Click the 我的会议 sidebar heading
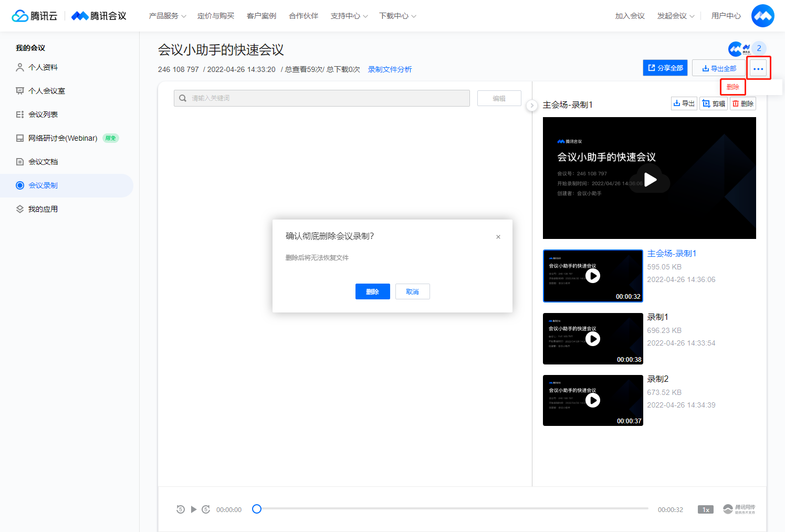This screenshot has width=785, height=532. click(x=30, y=48)
